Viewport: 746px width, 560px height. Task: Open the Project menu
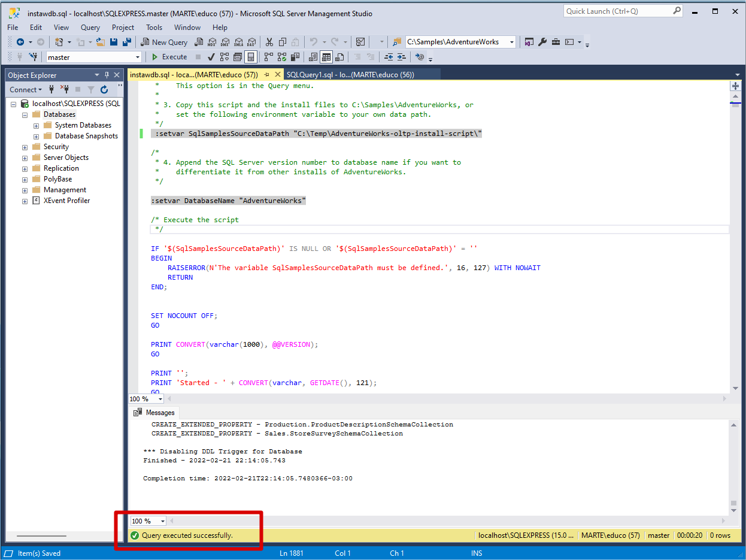(123, 27)
